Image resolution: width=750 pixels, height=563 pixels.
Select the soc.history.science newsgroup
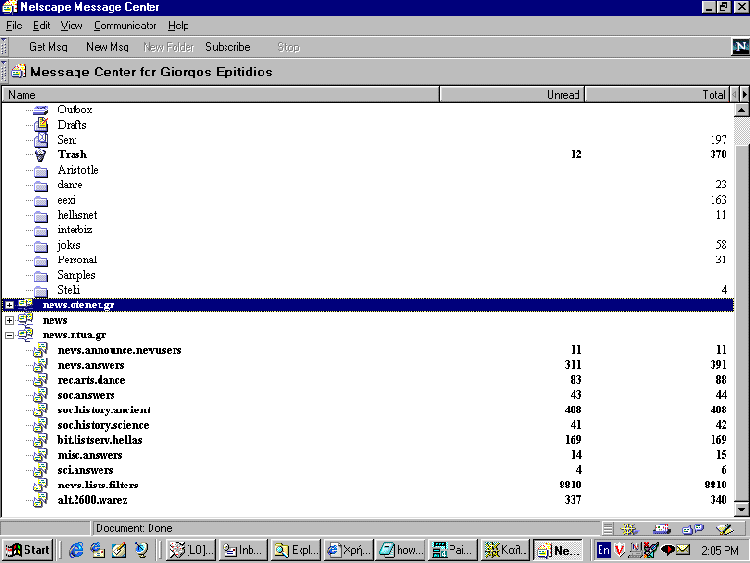point(368,425)
